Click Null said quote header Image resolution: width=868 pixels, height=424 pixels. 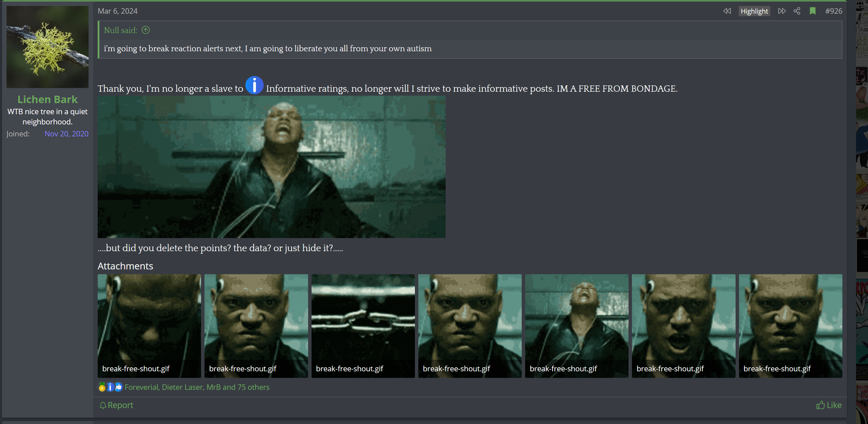coord(121,30)
